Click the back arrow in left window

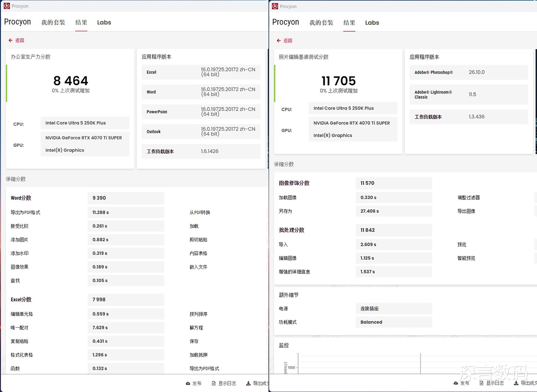pyautogui.click(x=10, y=40)
